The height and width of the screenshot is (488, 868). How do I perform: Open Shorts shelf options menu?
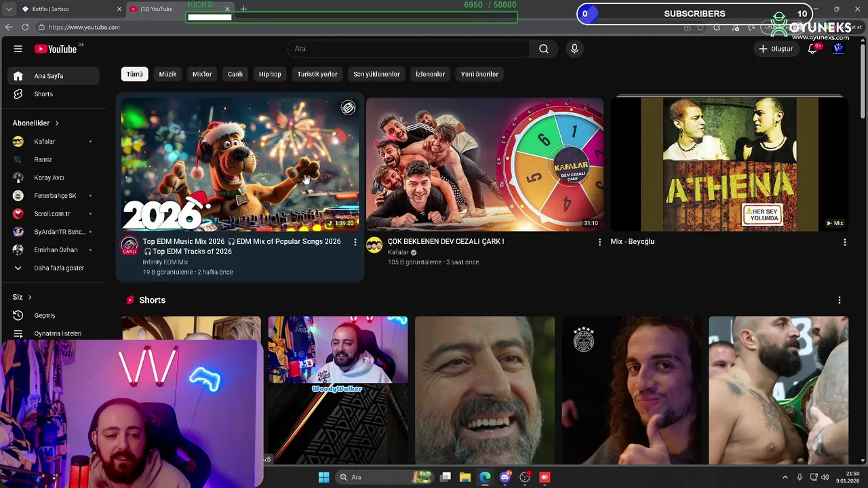click(x=839, y=300)
